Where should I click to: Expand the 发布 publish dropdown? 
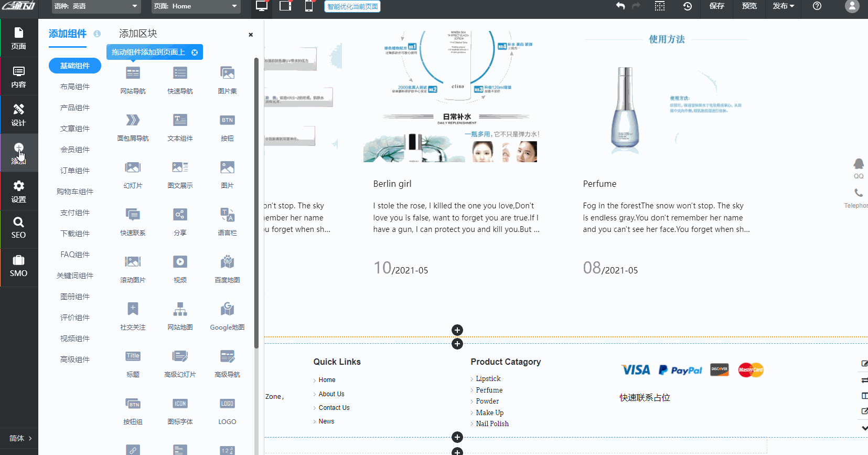(783, 6)
